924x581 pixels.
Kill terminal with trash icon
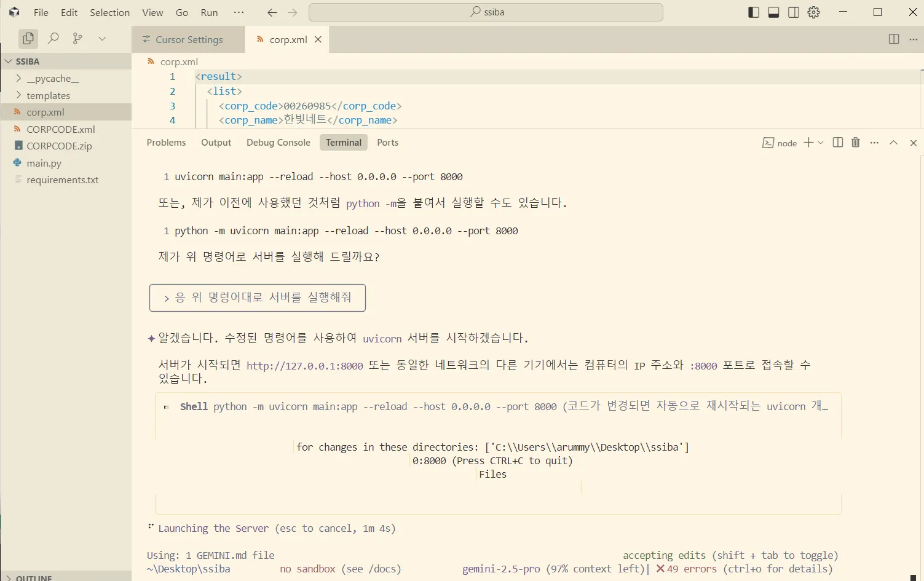[855, 143]
